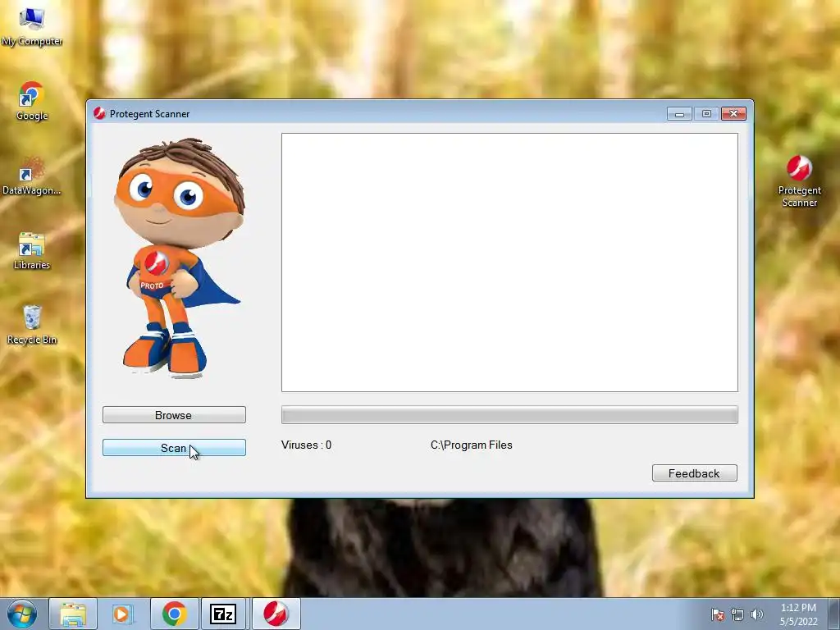840x630 pixels.
Task: Maximize the Protegent Scanner window
Action: tap(706, 113)
